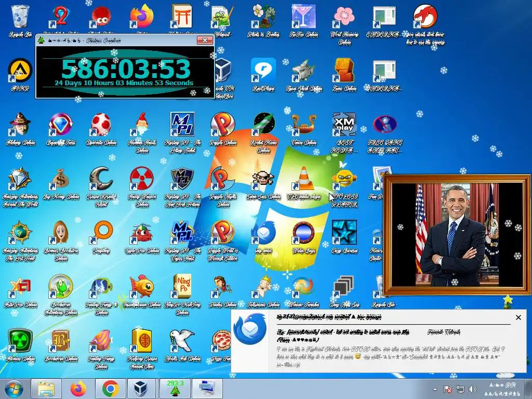Open Water Bugs porthole icon
Image resolution: width=532 pixels, height=399 pixels.
pos(303,232)
